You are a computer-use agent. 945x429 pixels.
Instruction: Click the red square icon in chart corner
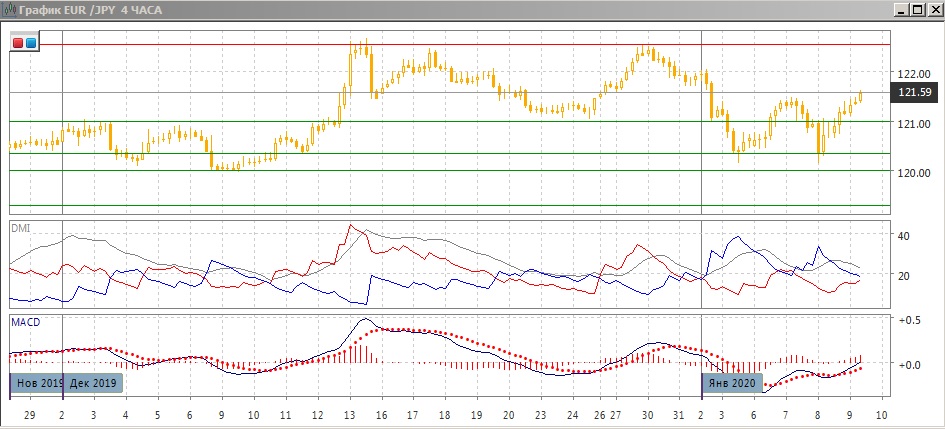[x=18, y=43]
